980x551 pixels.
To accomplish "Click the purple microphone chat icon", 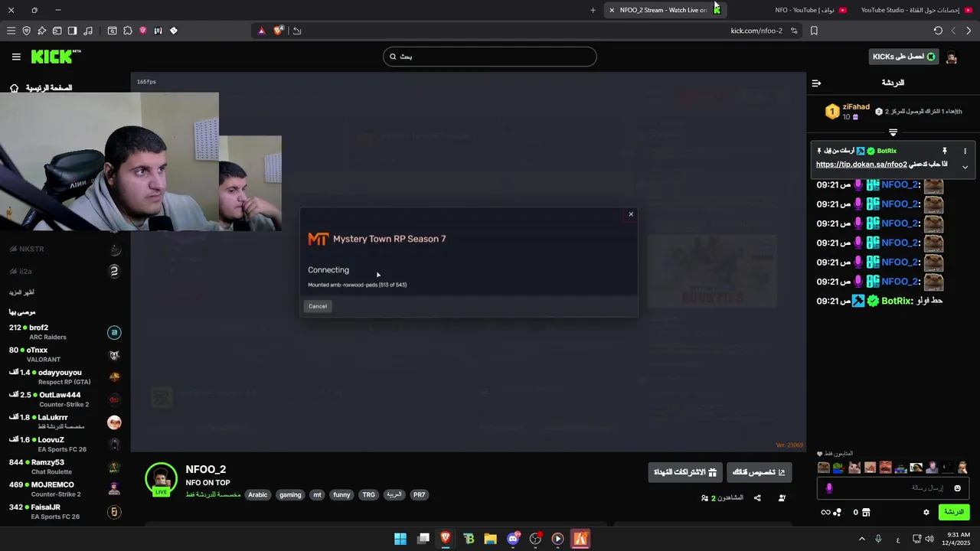I will 828,488.
